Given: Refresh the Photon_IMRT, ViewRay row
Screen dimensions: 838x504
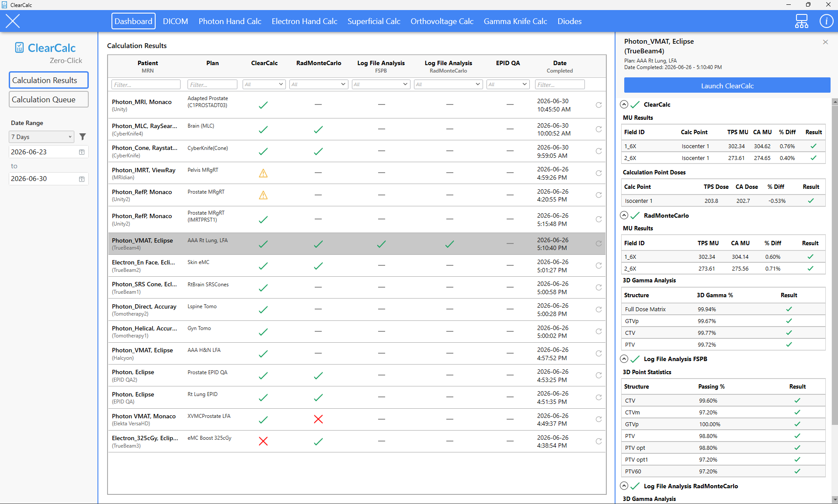Looking at the screenshot, I should (x=598, y=173).
